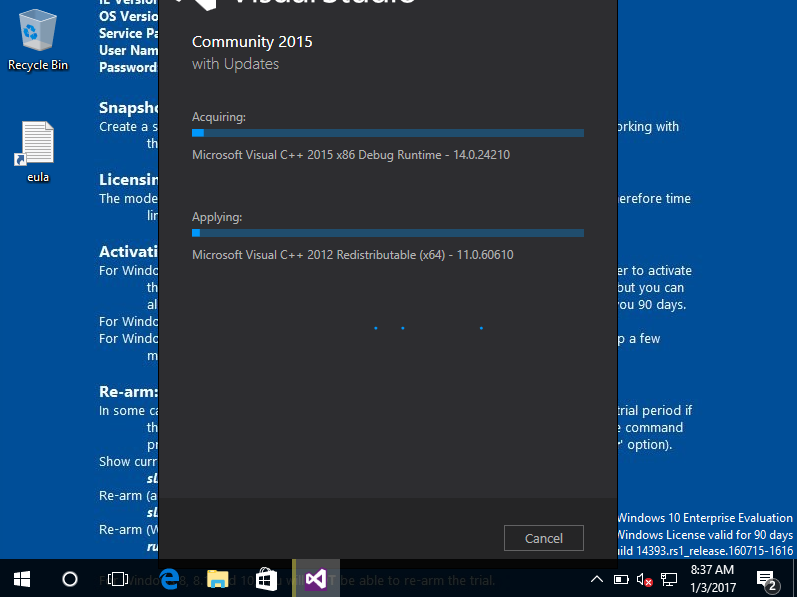Switch to Visual Studio installer taskbar icon
The height and width of the screenshot is (597, 797).
coord(316,579)
